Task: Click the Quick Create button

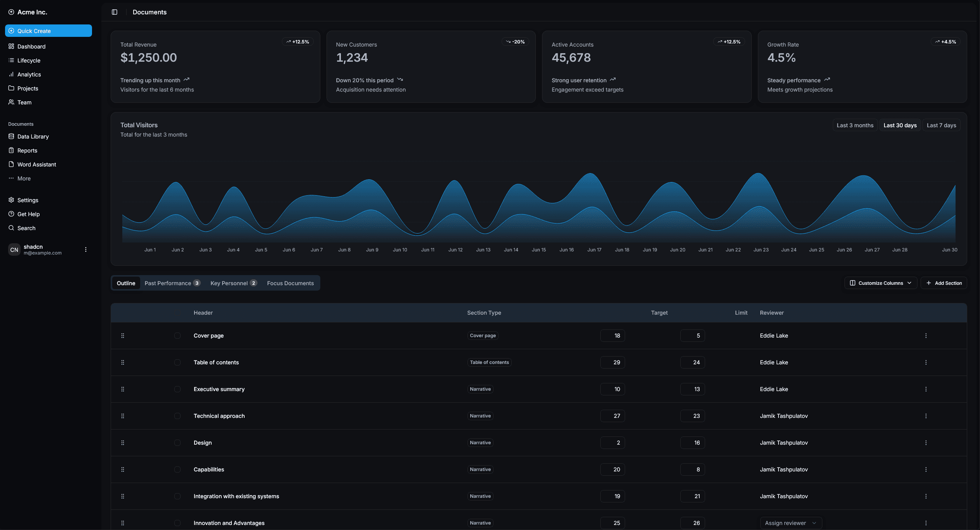Action: point(49,31)
